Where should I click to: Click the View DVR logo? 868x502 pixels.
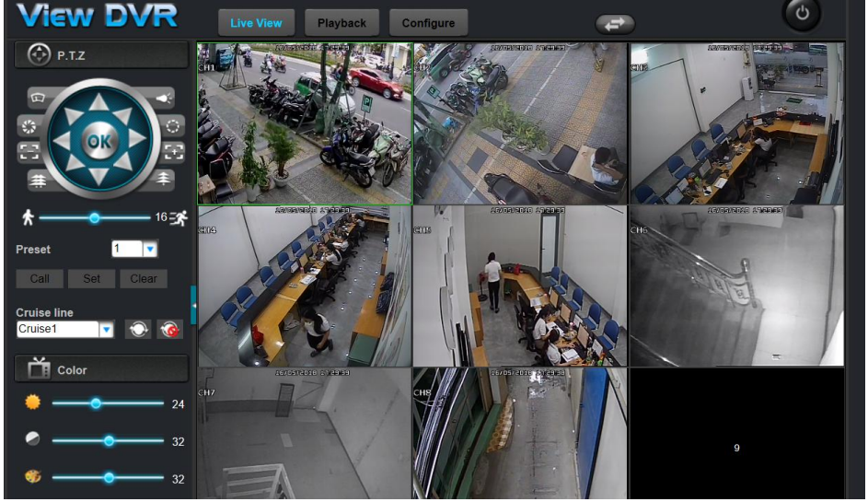coord(98,15)
